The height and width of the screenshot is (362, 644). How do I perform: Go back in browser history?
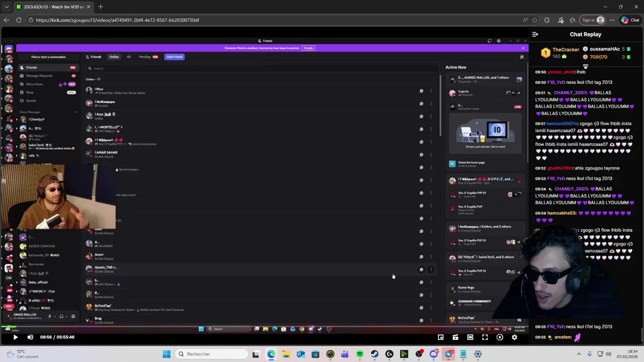(x=6, y=20)
